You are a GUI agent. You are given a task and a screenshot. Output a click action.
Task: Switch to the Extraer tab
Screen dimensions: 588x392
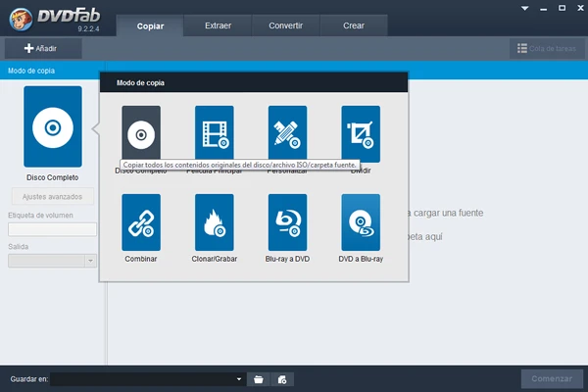[218, 25]
